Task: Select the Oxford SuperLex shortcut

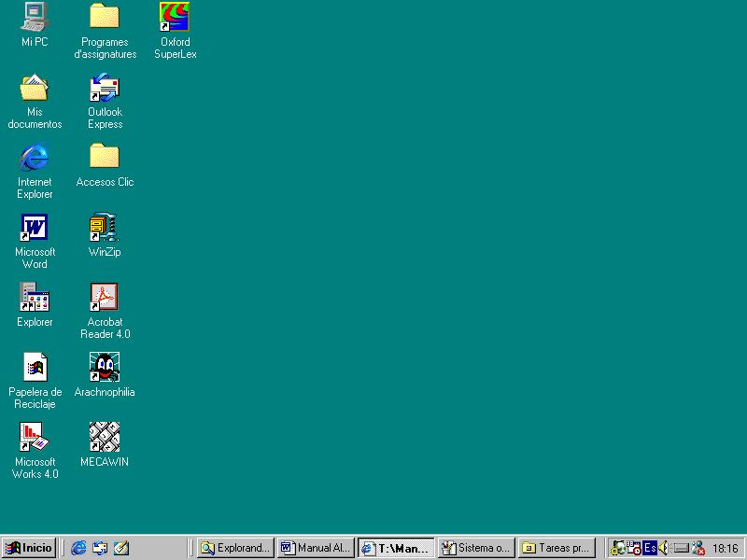Action: point(175,17)
